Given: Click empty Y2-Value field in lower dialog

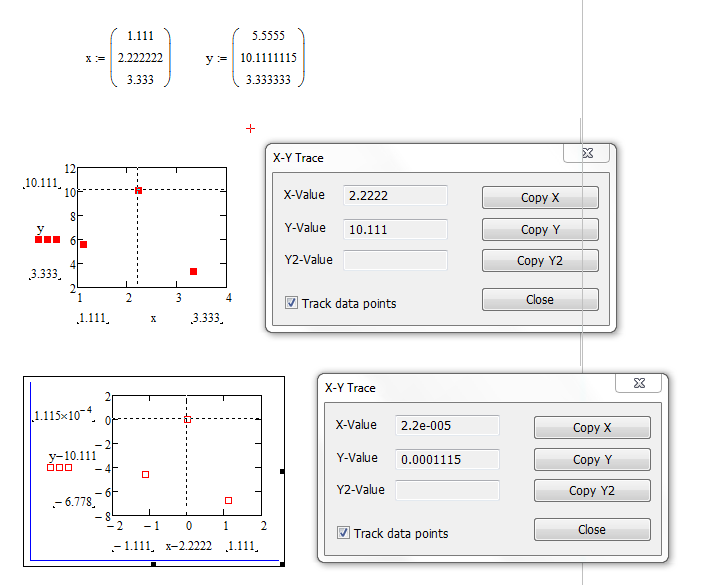Looking at the screenshot, I should pos(447,490).
